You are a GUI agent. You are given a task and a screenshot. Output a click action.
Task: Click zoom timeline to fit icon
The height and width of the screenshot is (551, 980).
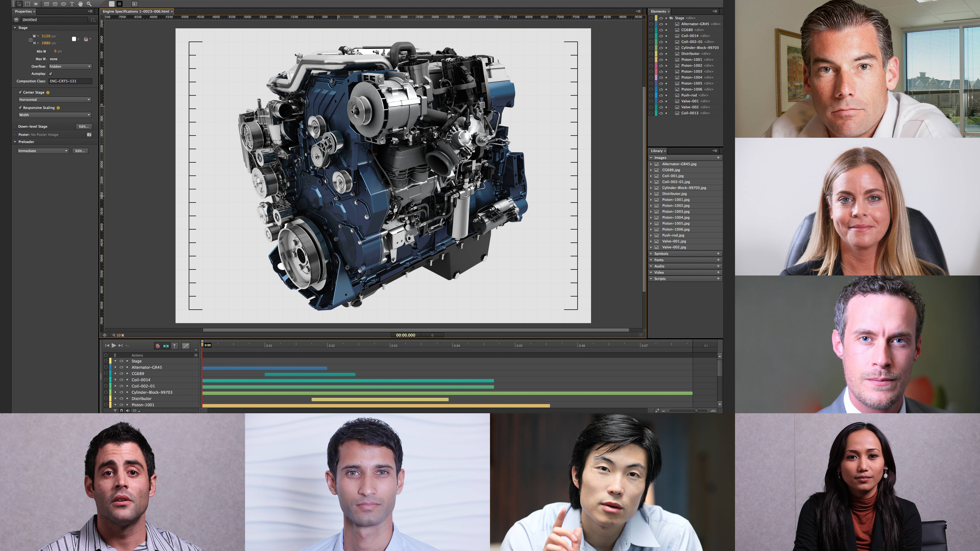click(657, 410)
